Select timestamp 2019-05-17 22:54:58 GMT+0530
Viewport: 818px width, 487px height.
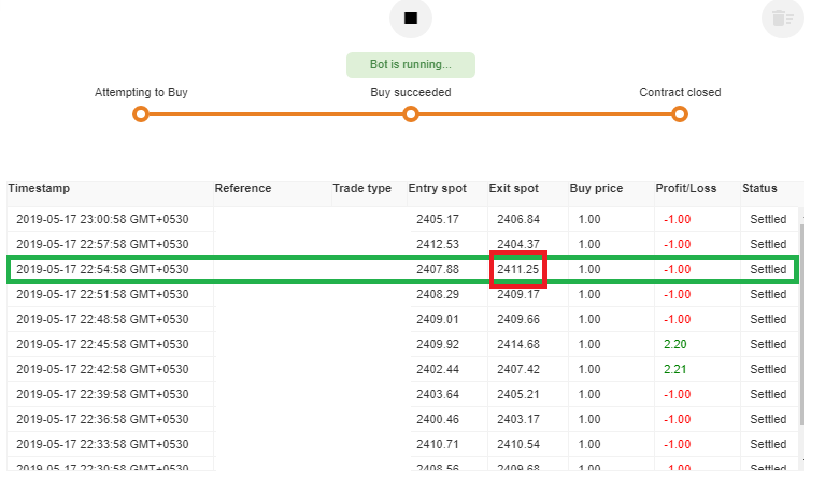point(102,269)
